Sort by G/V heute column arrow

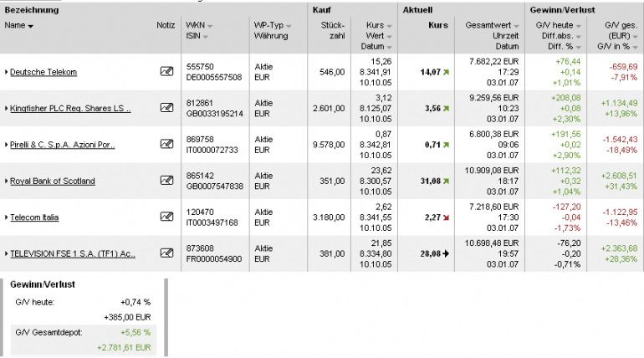tap(579, 26)
